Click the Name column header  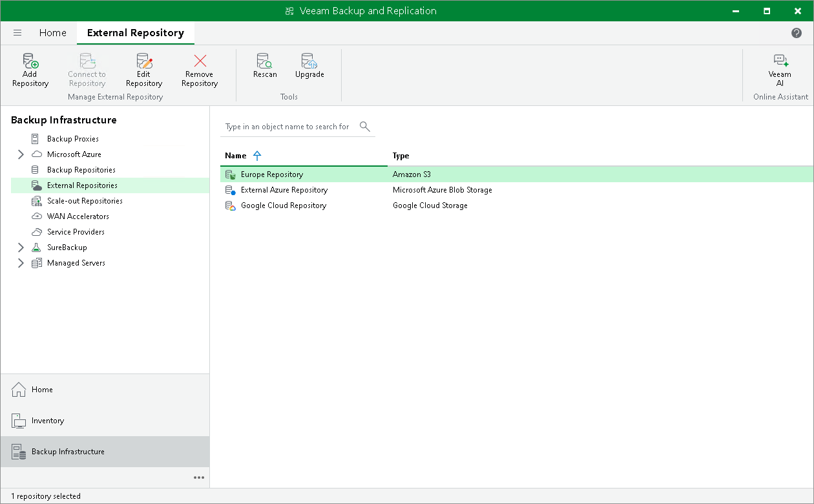click(236, 156)
